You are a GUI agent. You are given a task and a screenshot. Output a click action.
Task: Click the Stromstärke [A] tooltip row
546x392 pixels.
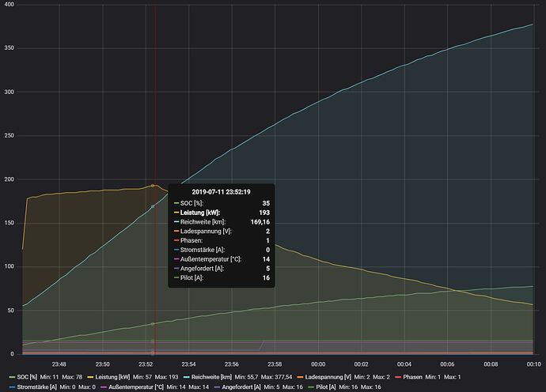[x=222, y=250]
